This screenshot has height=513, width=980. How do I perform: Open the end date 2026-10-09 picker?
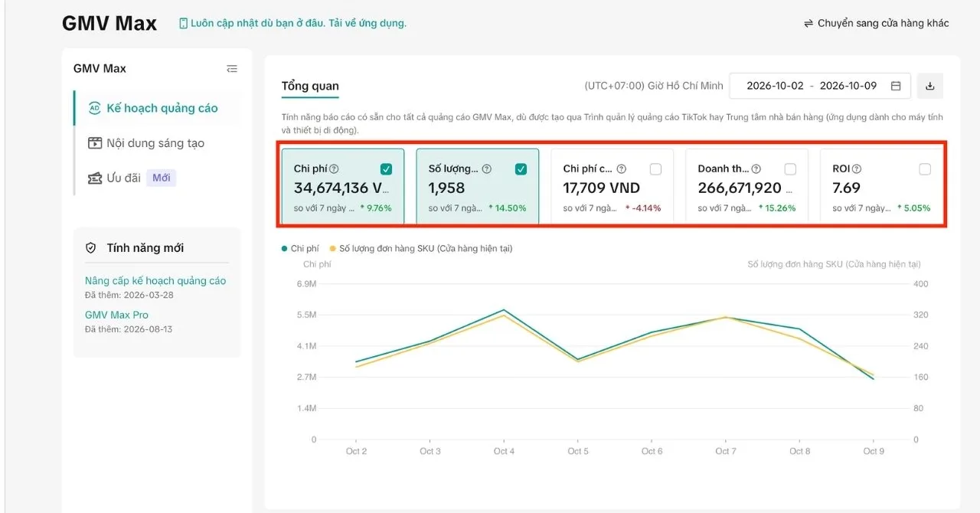[x=848, y=86]
